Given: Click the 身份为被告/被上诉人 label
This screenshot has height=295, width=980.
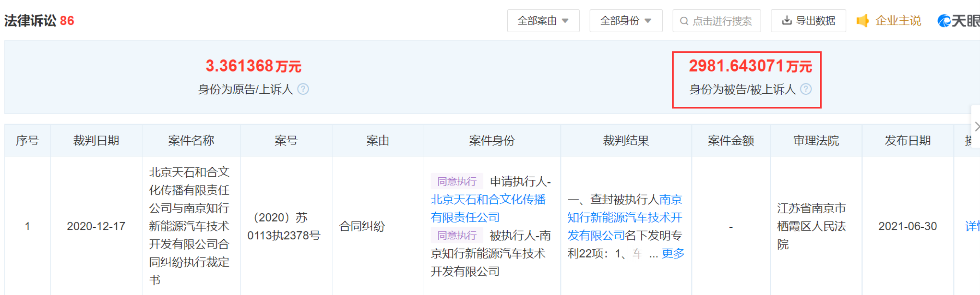Looking at the screenshot, I should coord(743,89).
